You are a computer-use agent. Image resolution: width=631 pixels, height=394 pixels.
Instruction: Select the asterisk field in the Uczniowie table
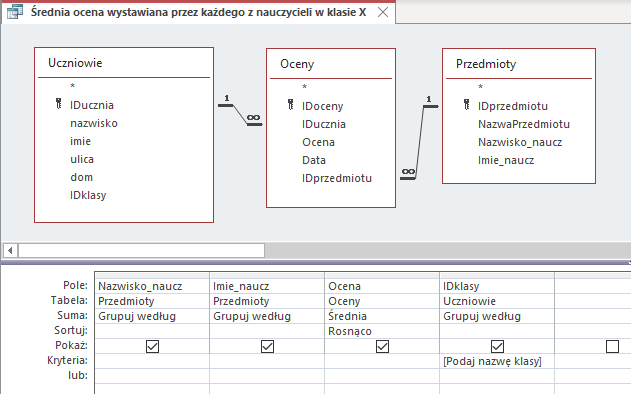point(73,86)
